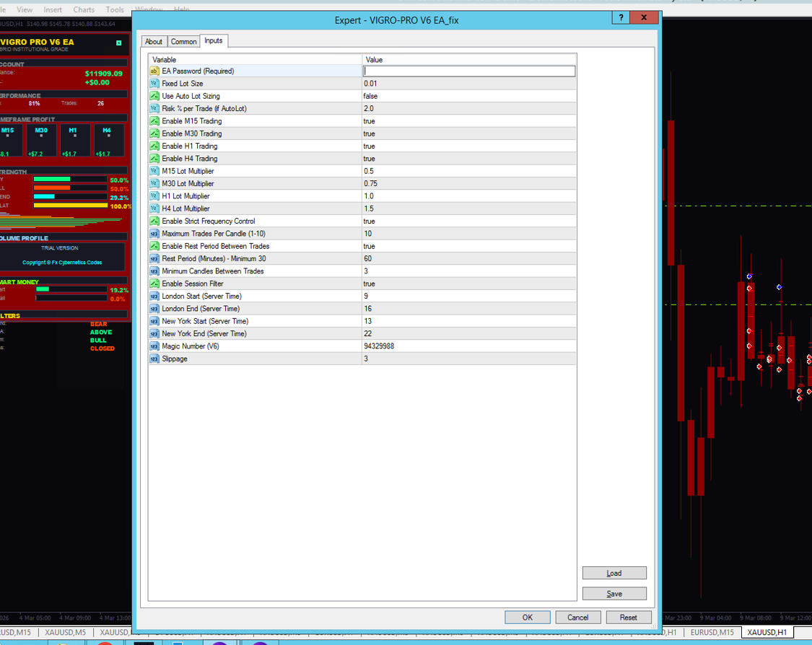Switch to the Common tab

183,42
